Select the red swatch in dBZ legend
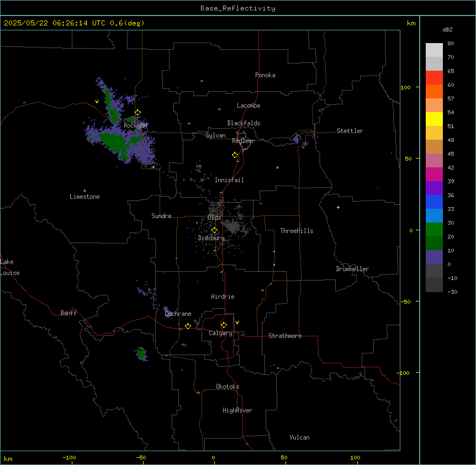Viewport: 476px width, 465px height. pos(434,77)
